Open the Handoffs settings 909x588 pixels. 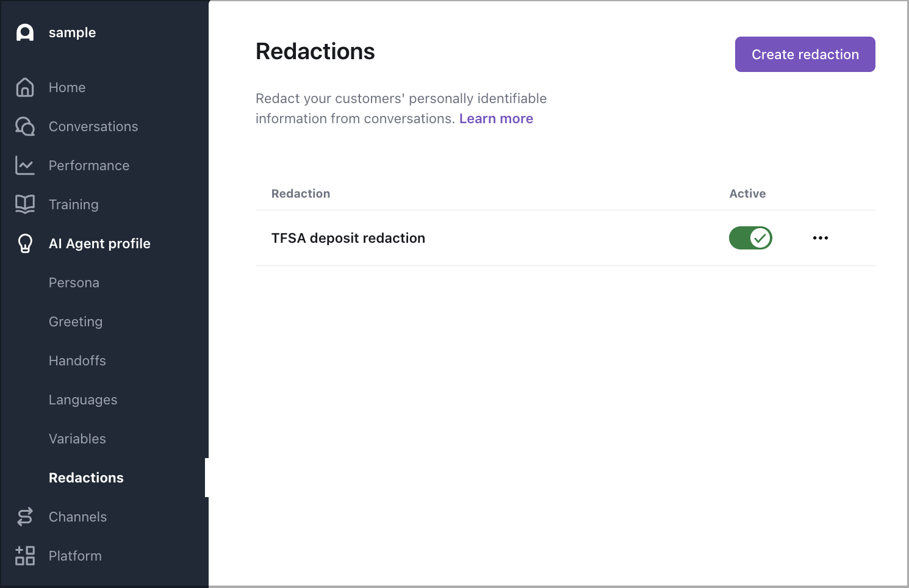(77, 360)
